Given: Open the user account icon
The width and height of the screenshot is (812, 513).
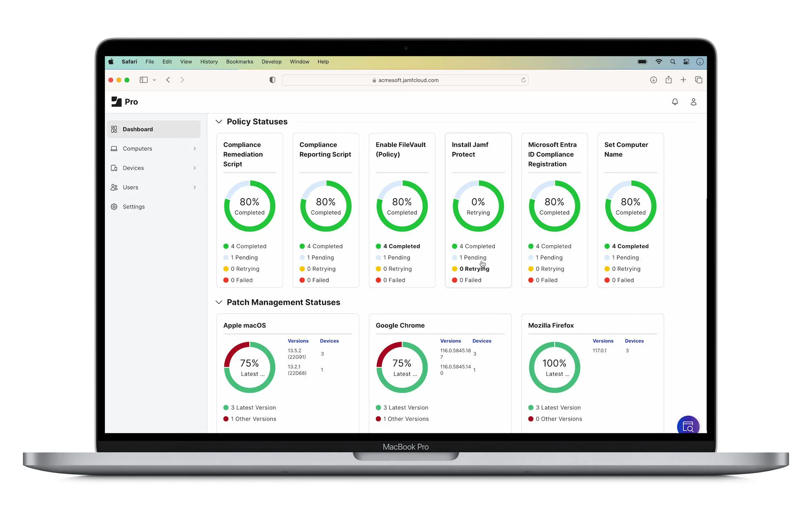Looking at the screenshot, I should pyautogui.click(x=694, y=102).
